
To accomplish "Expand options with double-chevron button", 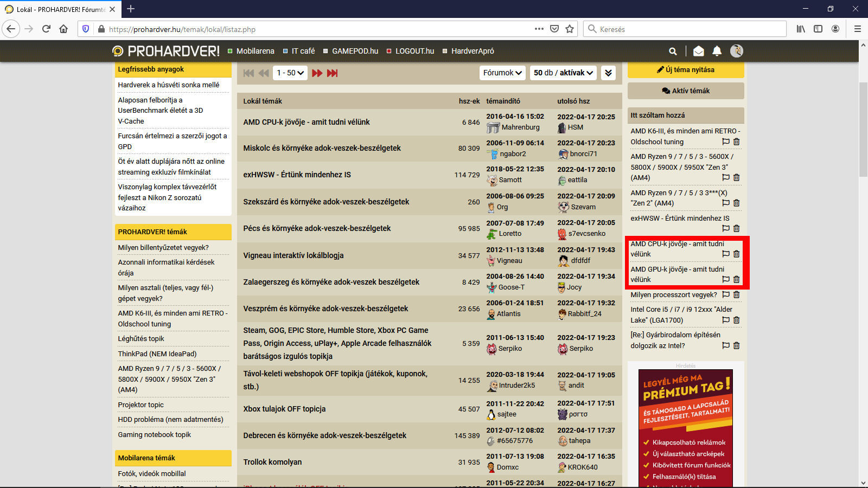I will coord(609,73).
